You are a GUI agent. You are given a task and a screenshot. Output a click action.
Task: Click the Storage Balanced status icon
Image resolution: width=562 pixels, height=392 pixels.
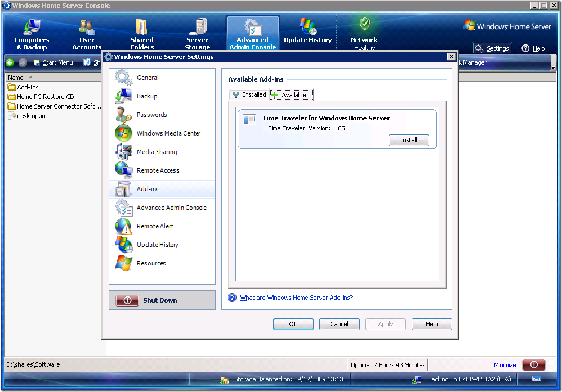(x=225, y=380)
